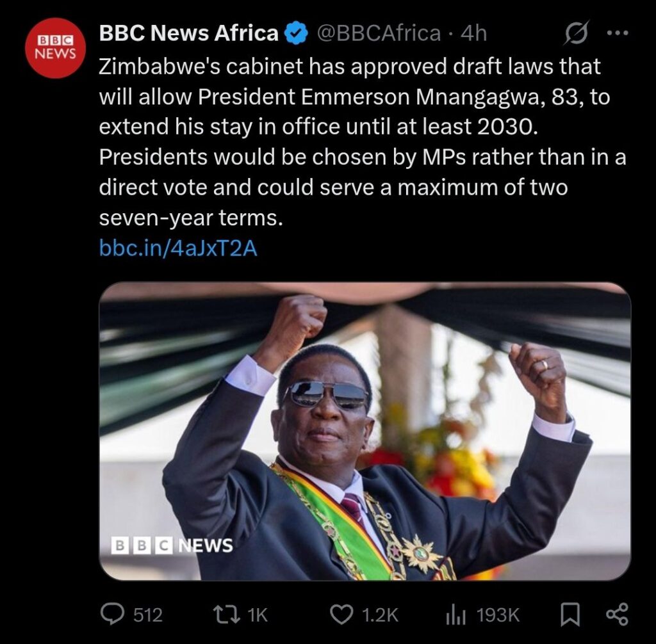The image size is (656, 644).
Task: Click the blue verified checkmark badge
Action: [x=295, y=33]
